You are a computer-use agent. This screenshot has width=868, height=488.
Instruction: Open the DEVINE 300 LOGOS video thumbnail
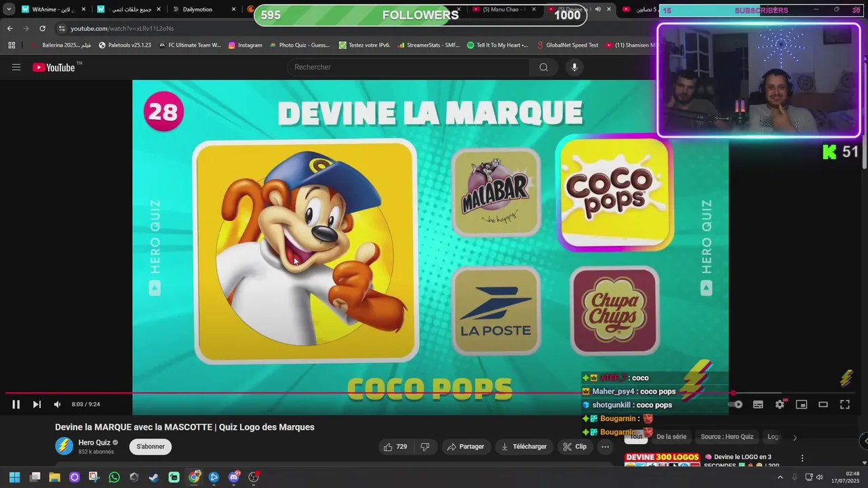662,460
